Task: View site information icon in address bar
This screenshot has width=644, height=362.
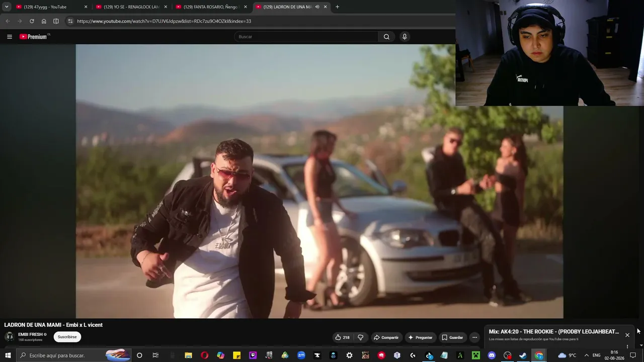Action: 70,21
